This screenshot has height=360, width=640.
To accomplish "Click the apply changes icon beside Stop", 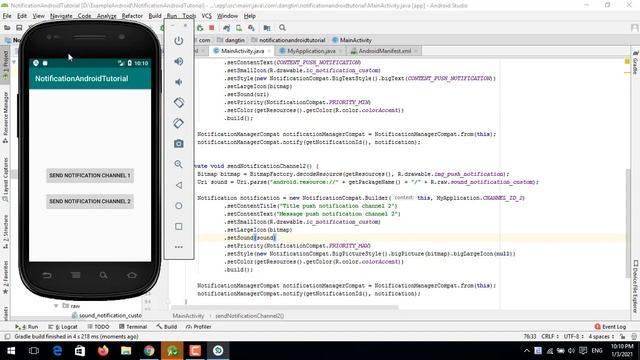I will (x=200, y=28).
